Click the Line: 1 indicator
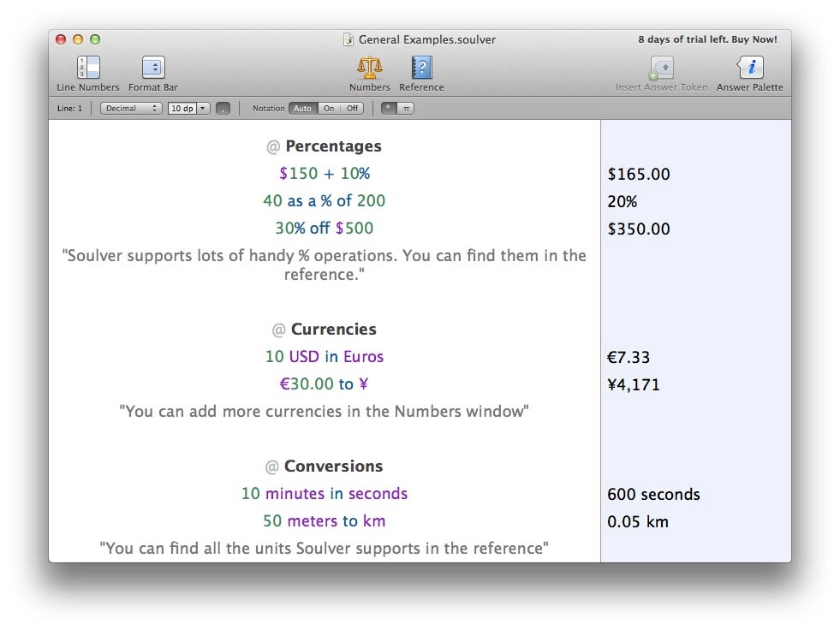 tap(69, 108)
